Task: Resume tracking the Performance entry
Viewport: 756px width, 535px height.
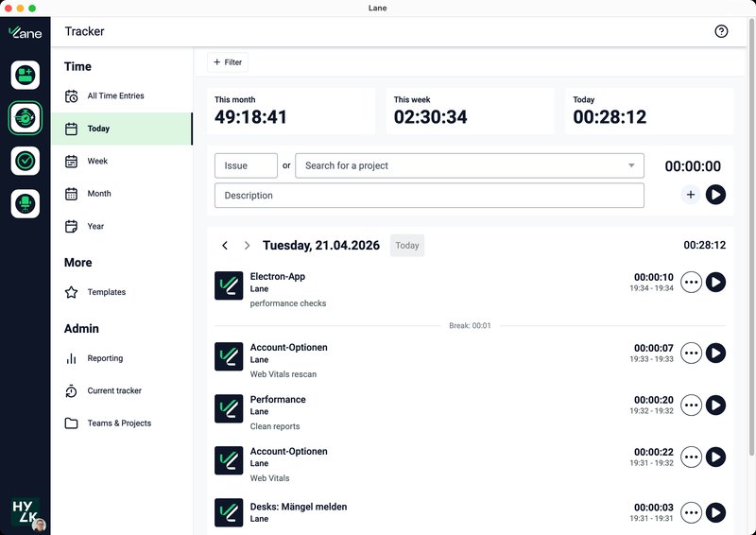Action: 715,406
